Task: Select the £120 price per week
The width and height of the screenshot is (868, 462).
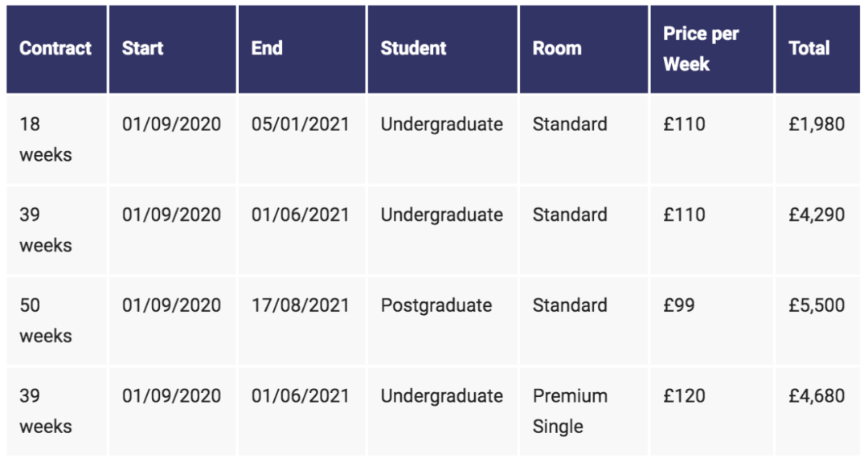Action: point(684,397)
